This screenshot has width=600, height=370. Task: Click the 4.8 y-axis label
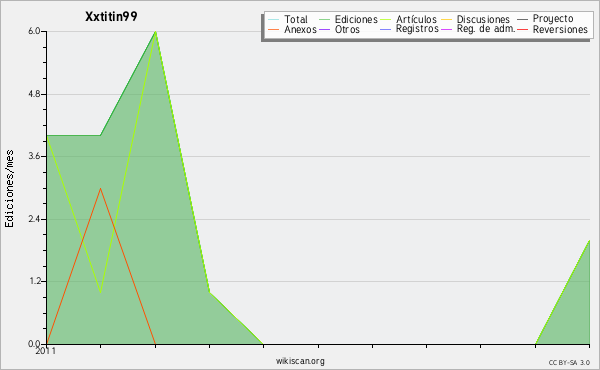click(34, 94)
